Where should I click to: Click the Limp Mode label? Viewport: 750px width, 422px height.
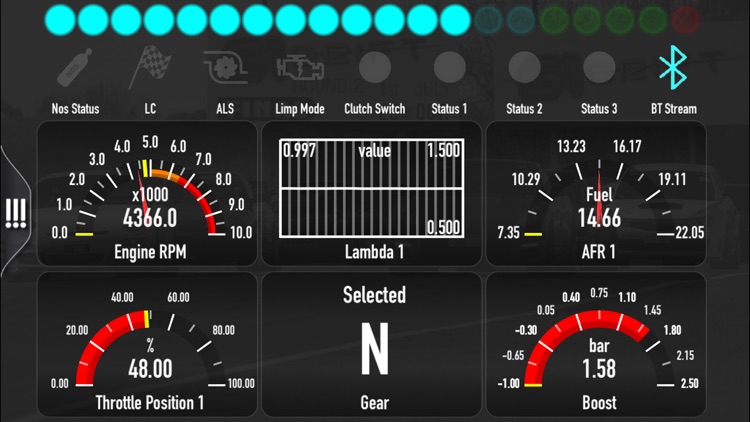(300, 109)
